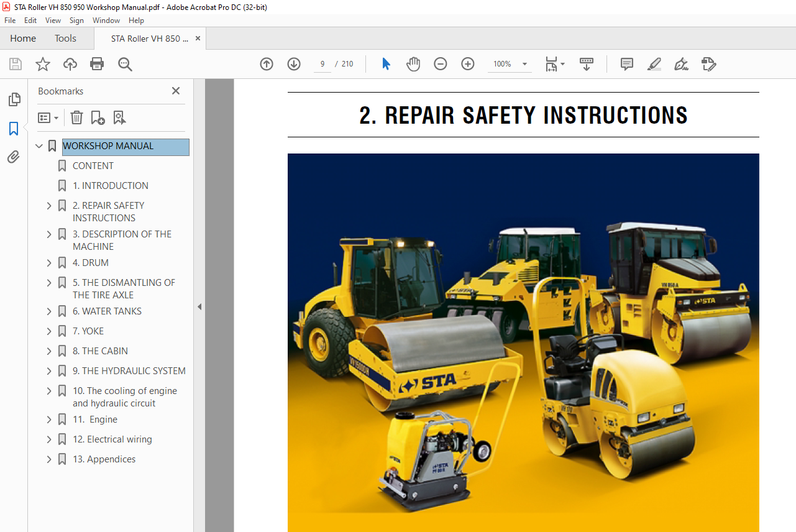
Task: Zoom in with the plus icon
Action: pyautogui.click(x=468, y=64)
